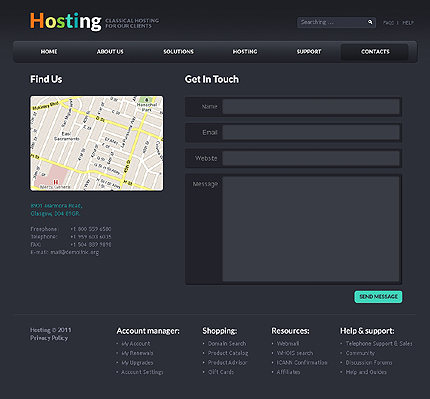Open the Support navigation item
This screenshot has width=430, height=399.
309,52
